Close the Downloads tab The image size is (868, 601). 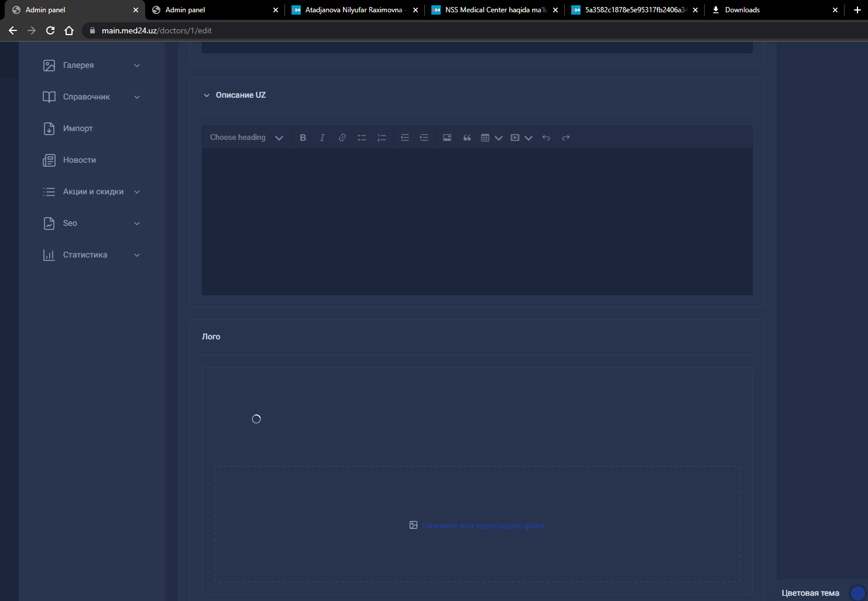tap(835, 10)
